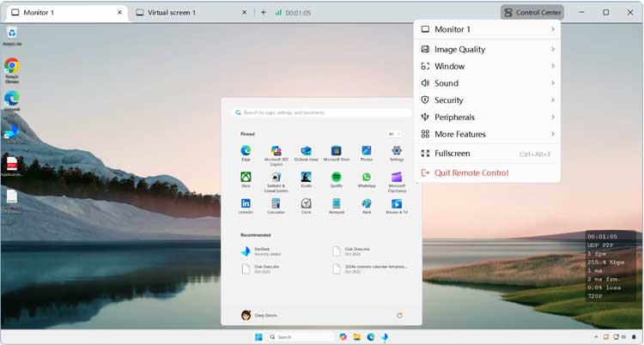Open the All apps button beside Pinned
The width and height of the screenshot is (644, 345).
(393, 134)
